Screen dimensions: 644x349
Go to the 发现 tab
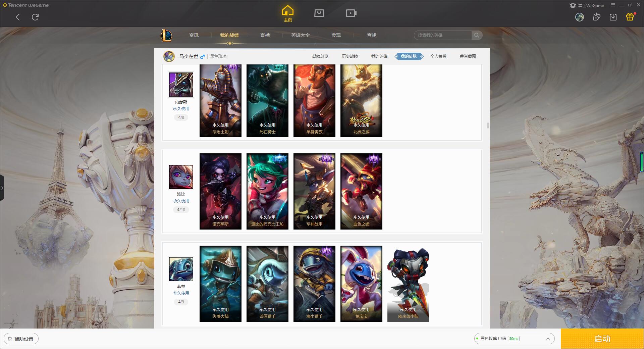336,35
